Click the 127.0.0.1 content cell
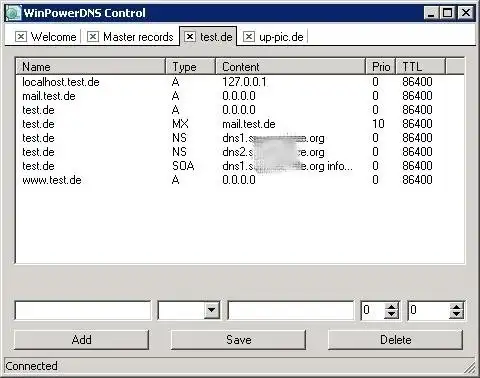This screenshot has width=480, height=378. pos(244,82)
